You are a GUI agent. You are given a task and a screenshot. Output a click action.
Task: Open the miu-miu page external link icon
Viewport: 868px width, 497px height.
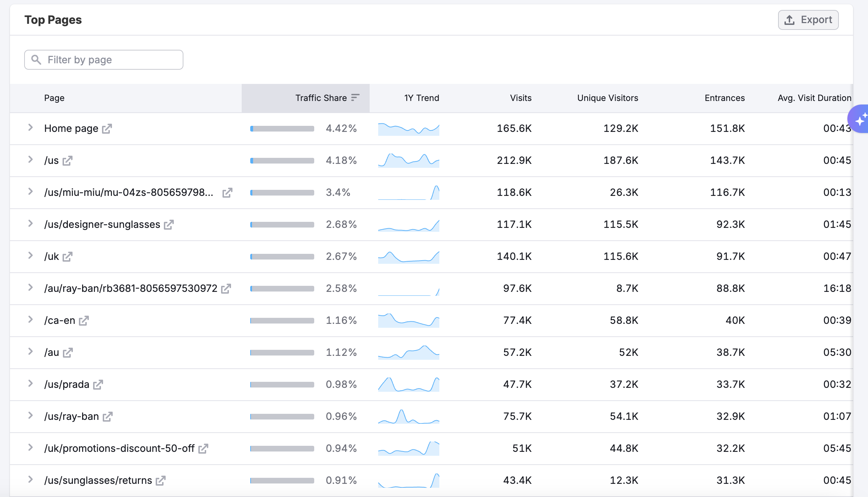tap(227, 193)
